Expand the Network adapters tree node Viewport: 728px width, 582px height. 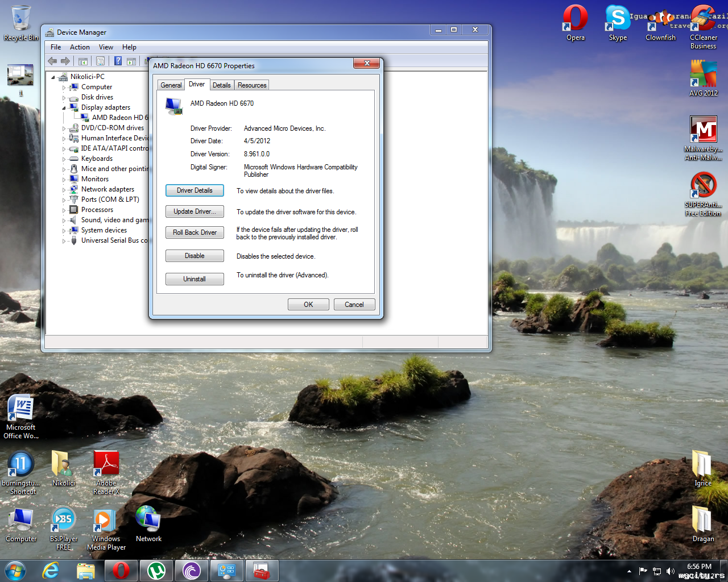64,190
